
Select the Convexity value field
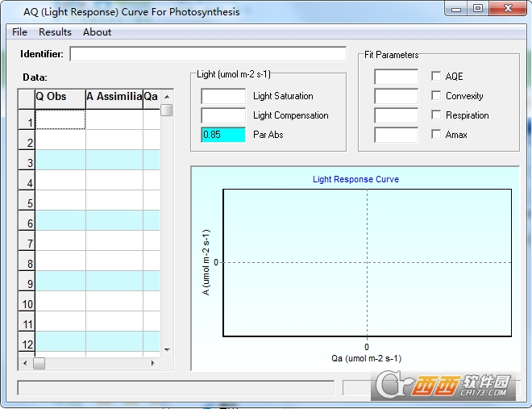coord(397,96)
